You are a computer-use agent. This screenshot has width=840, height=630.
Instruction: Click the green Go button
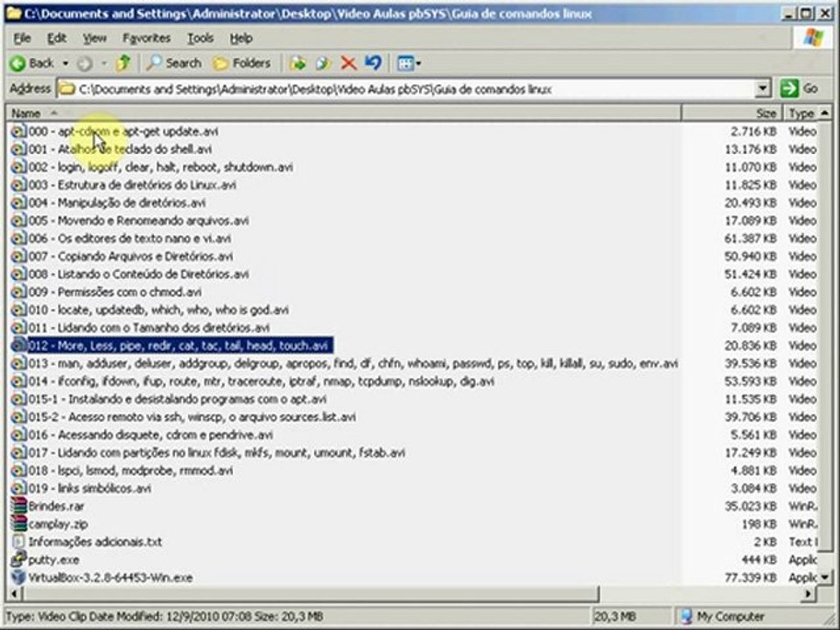799,88
